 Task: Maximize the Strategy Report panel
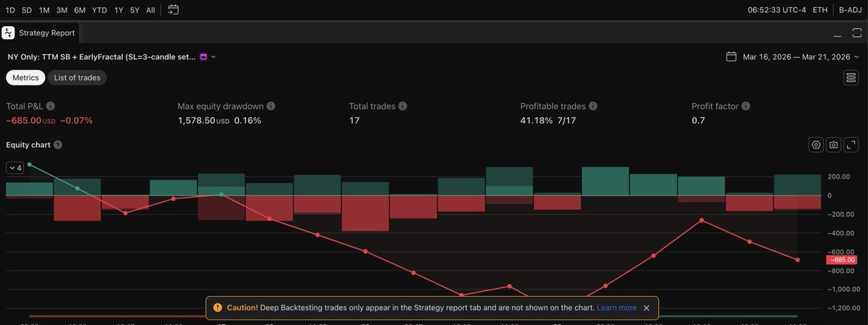point(856,33)
